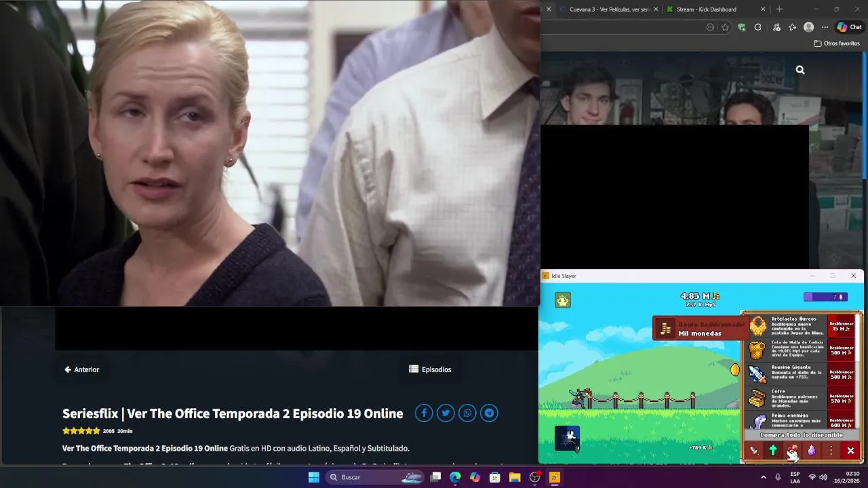Open the Favorites list icon in Edge
This screenshot has height=488, width=868.
[x=792, y=27]
